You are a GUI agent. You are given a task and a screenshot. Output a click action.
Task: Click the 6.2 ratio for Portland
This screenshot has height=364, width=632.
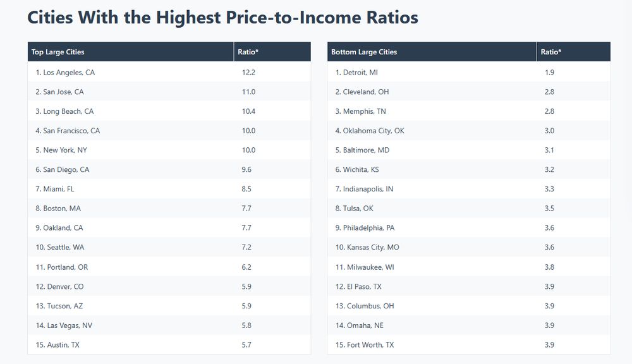coord(246,267)
